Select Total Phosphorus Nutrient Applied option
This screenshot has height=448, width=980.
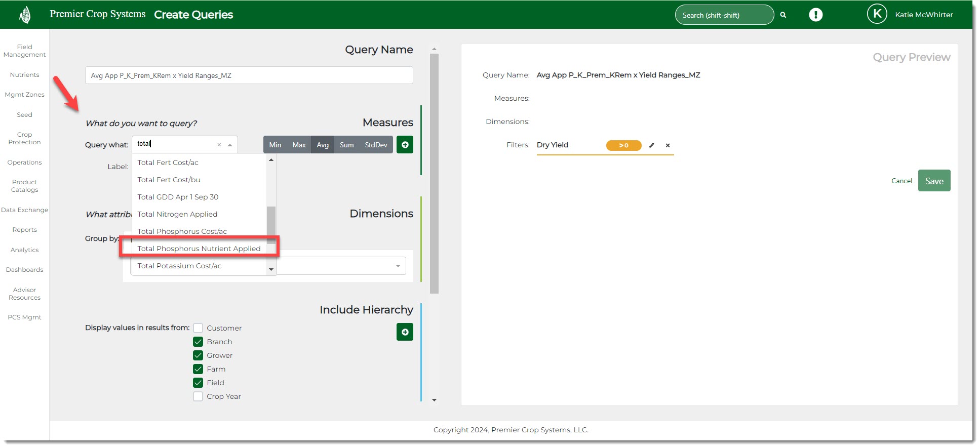(x=199, y=249)
